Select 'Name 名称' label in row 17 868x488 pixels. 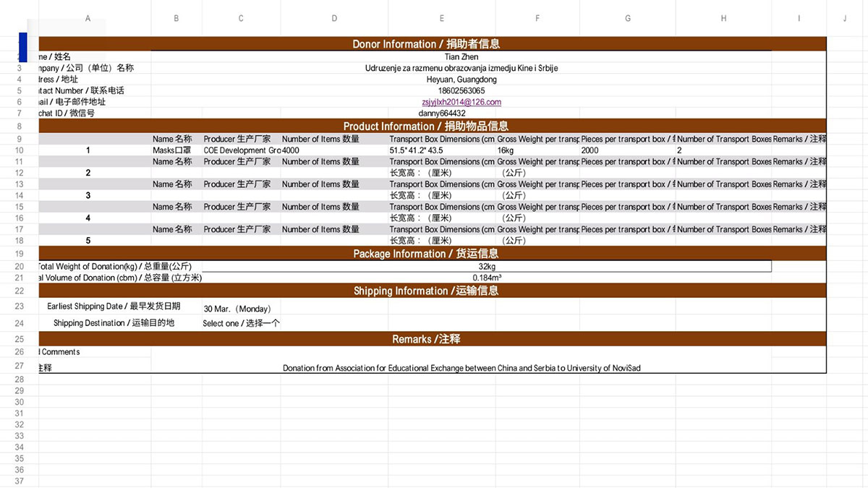[x=172, y=229]
